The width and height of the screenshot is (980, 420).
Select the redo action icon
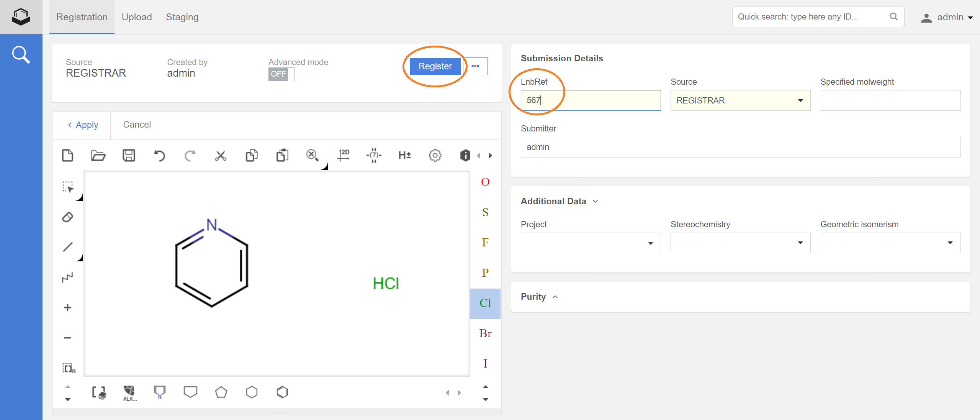190,156
